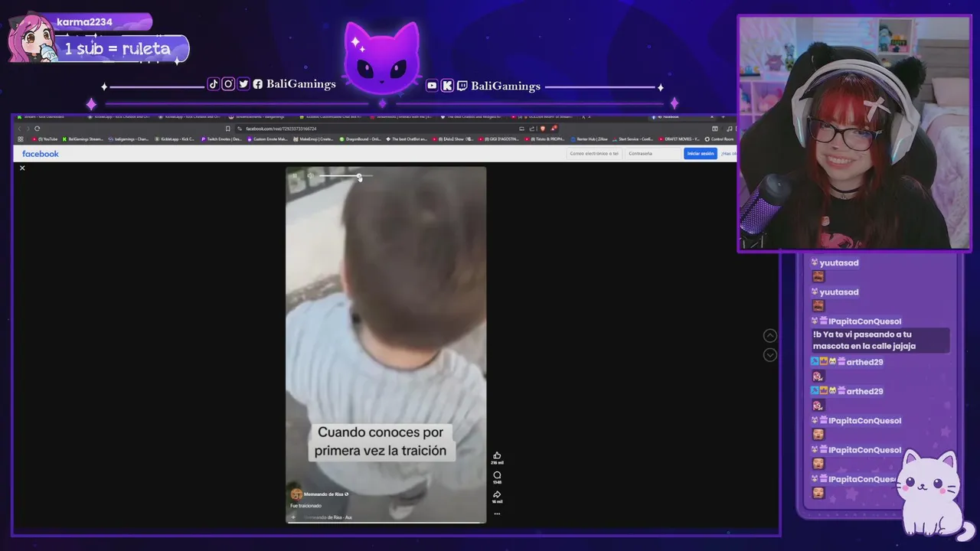
Task: Open the three-dots more options on reel
Action: (x=497, y=514)
